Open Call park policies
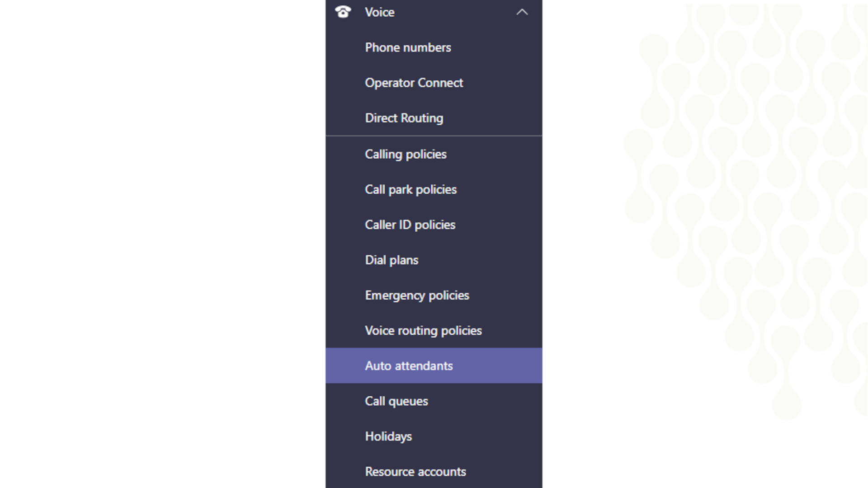868x488 pixels. (x=410, y=189)
